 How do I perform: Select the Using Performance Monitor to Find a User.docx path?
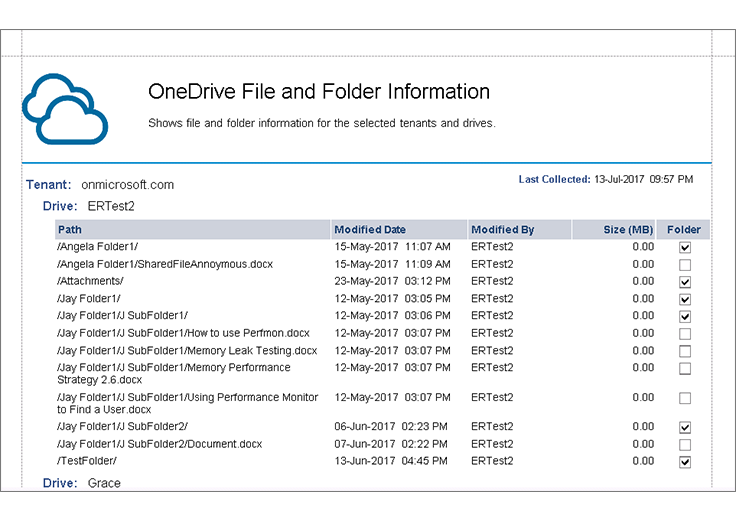(187, 403)
